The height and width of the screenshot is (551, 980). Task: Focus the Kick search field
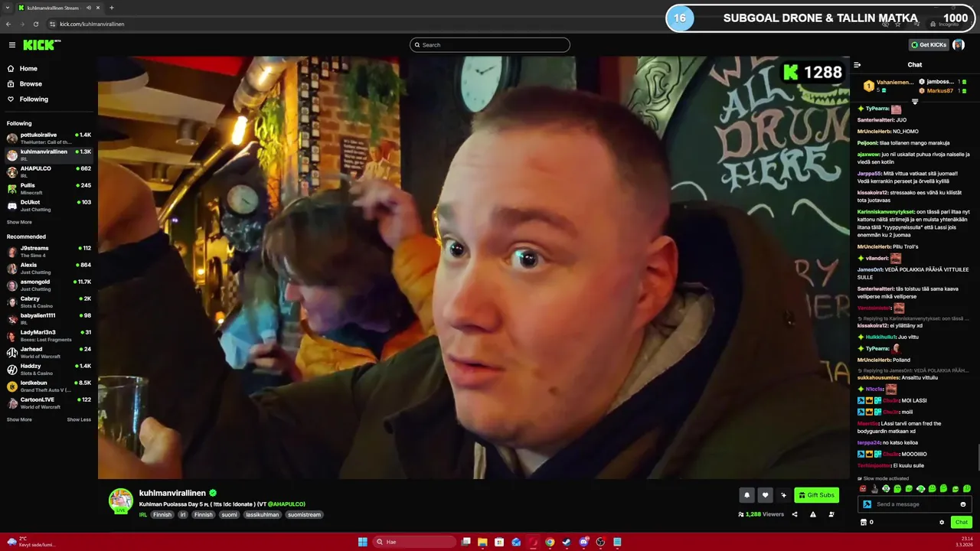[x=490, y=45]
